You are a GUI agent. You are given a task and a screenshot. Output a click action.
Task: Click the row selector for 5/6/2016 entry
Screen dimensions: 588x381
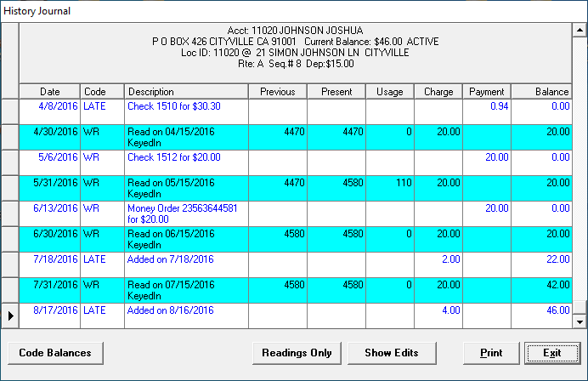10,163
